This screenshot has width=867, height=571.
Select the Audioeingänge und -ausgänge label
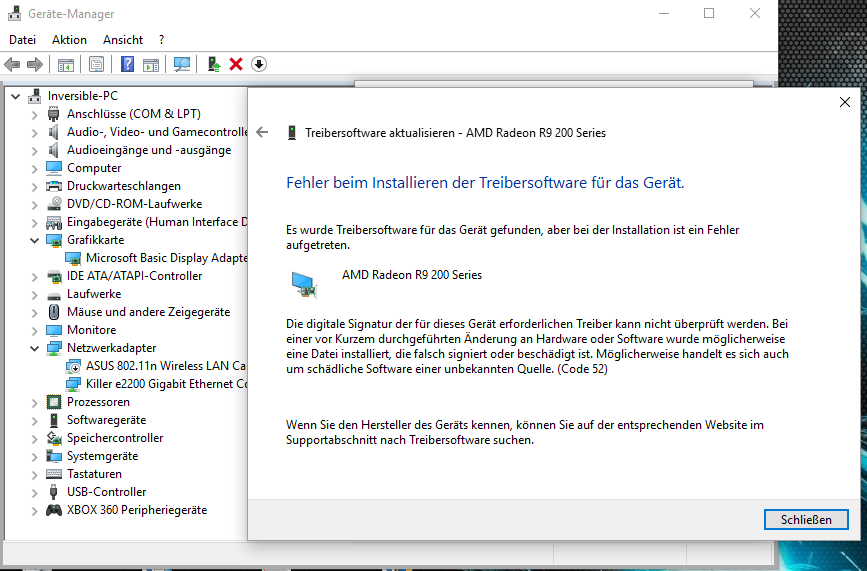149,150
